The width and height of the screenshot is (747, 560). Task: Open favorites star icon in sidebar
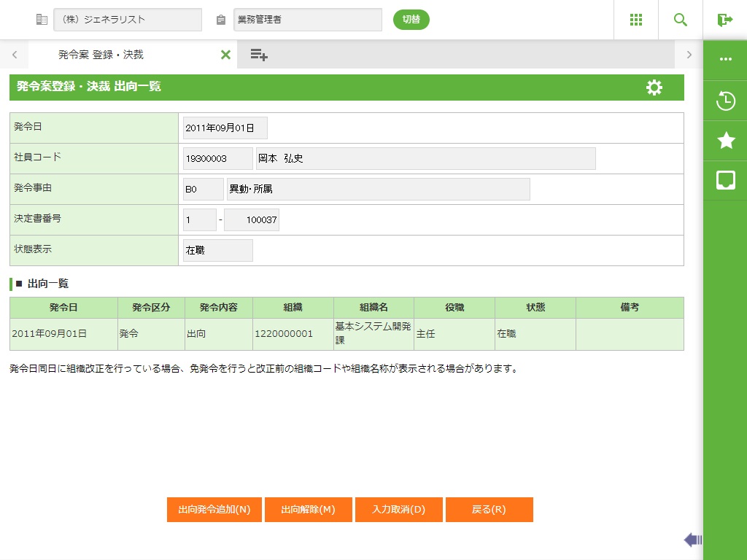pyautogui.click(x=725, y=141)
